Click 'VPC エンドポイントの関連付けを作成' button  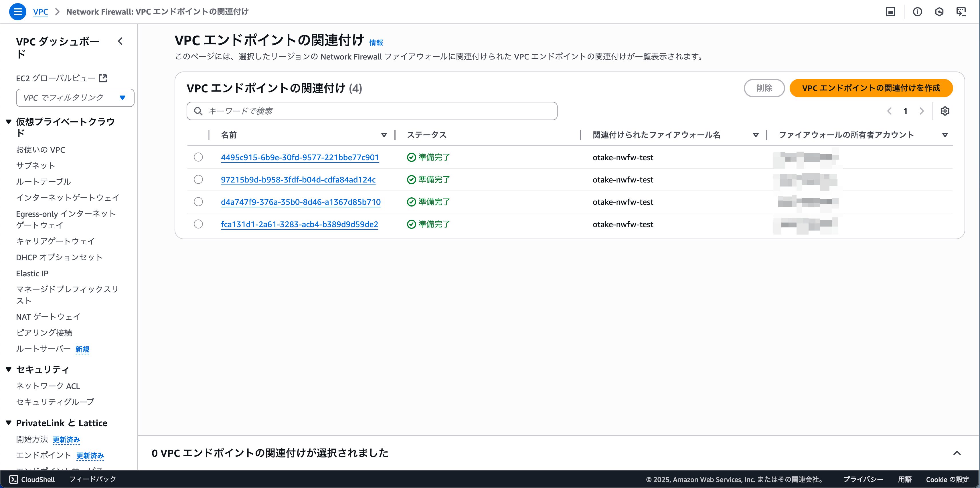click(x=871, y=88)
